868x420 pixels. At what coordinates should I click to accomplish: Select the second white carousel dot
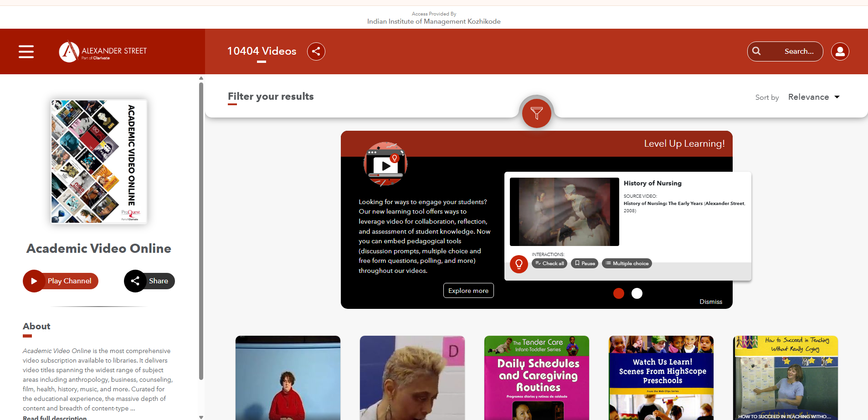(637, 293)
